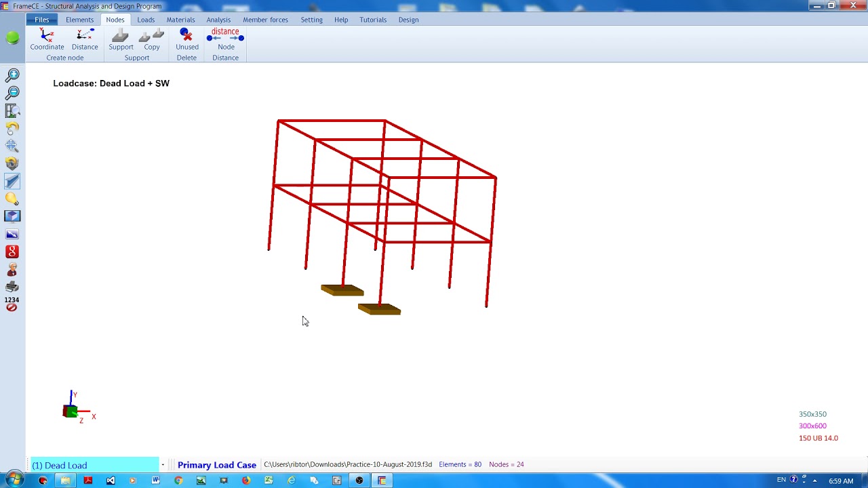Select the Distance create node tool

point(85,40)
